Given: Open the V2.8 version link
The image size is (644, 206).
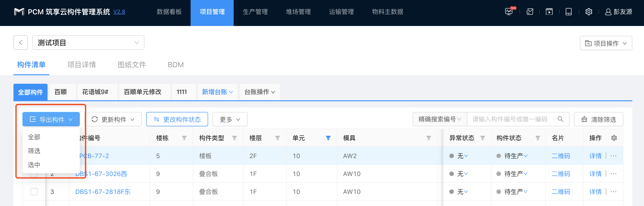Looking at the screenshot, I should coord(119,12).
